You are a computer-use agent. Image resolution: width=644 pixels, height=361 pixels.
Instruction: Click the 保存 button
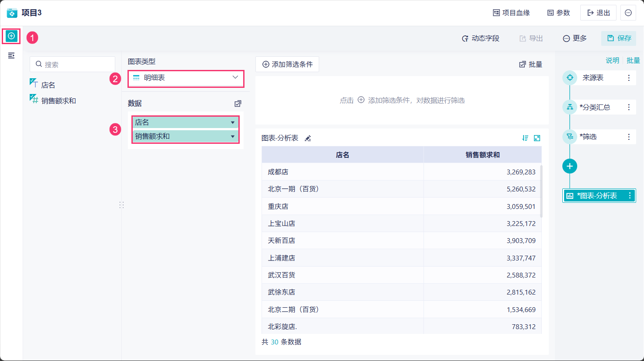click(619, 38)
